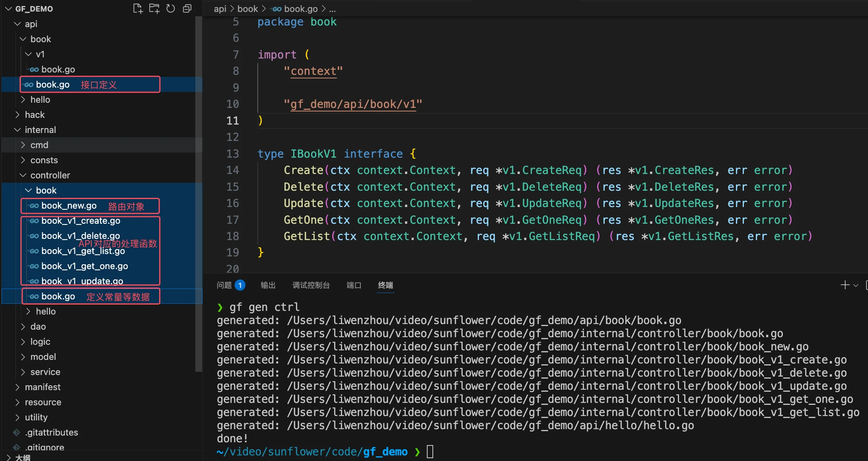Click the New Folder icon in explorer header
The height and width of the screenshot is (461, 868).
(x=154, y=9)
